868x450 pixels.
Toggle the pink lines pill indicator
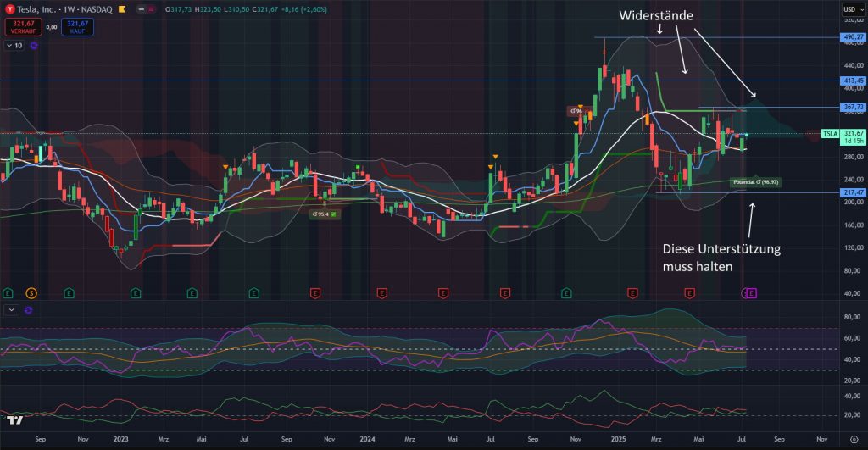pyautogui.click(x=151, y=9)
